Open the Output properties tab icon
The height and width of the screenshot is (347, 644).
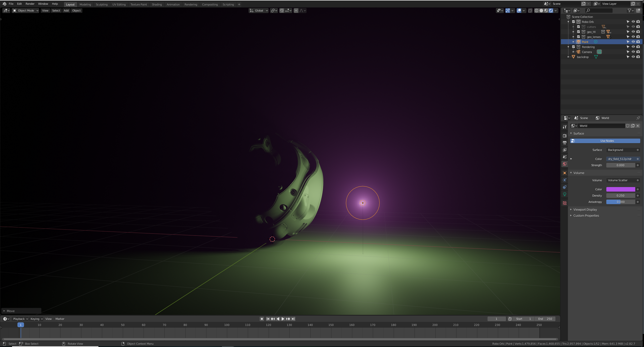point(565,143)
